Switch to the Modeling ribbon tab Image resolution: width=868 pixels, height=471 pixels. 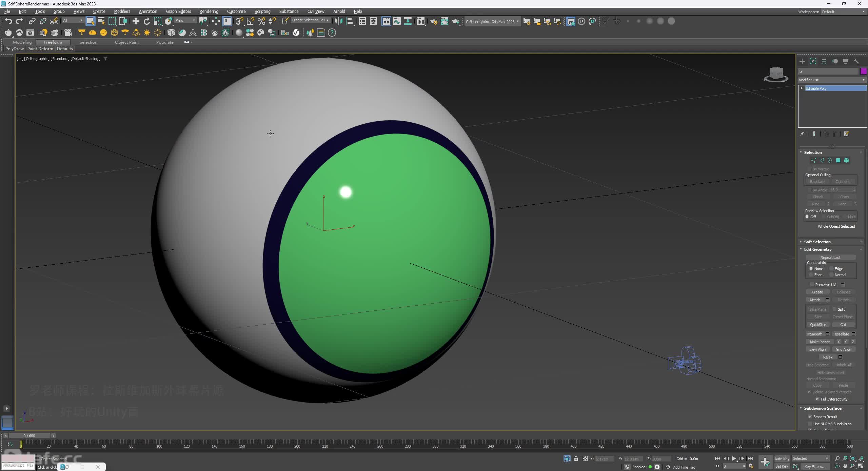point(22,42)
